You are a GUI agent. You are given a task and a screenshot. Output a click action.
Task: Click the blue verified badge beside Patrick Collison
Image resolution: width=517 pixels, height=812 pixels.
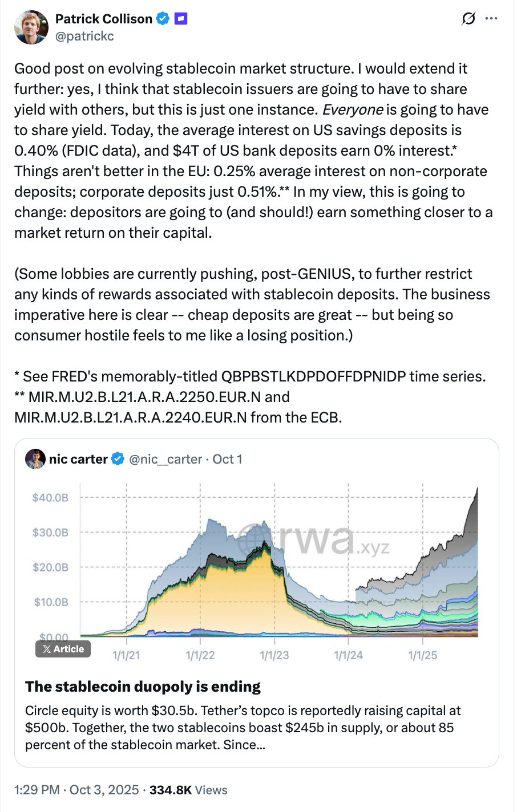163,19
